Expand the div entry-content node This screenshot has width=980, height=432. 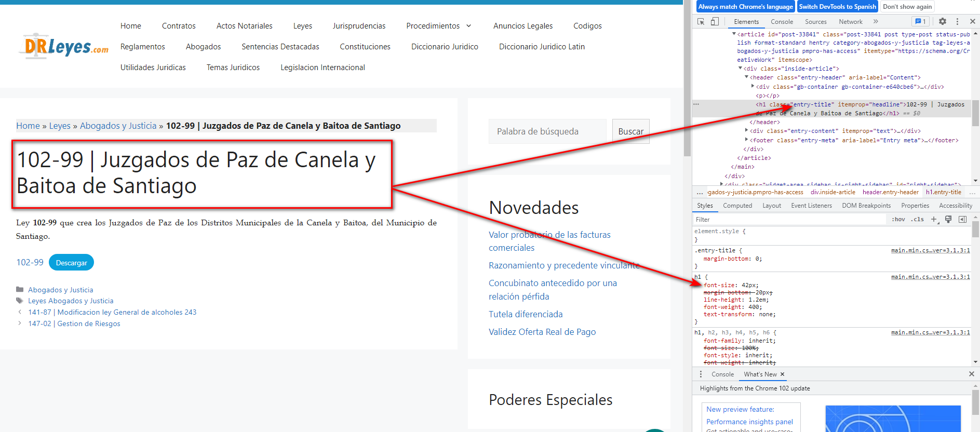point(746,130)
